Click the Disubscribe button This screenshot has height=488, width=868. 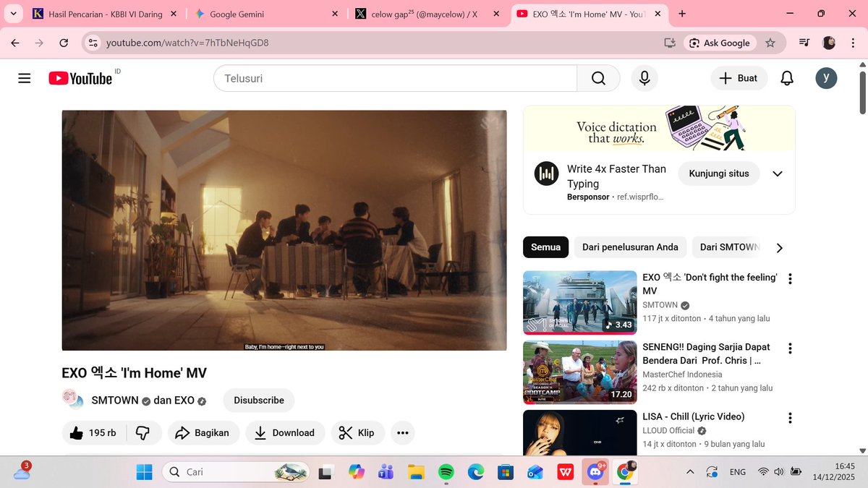pos(259,400)
